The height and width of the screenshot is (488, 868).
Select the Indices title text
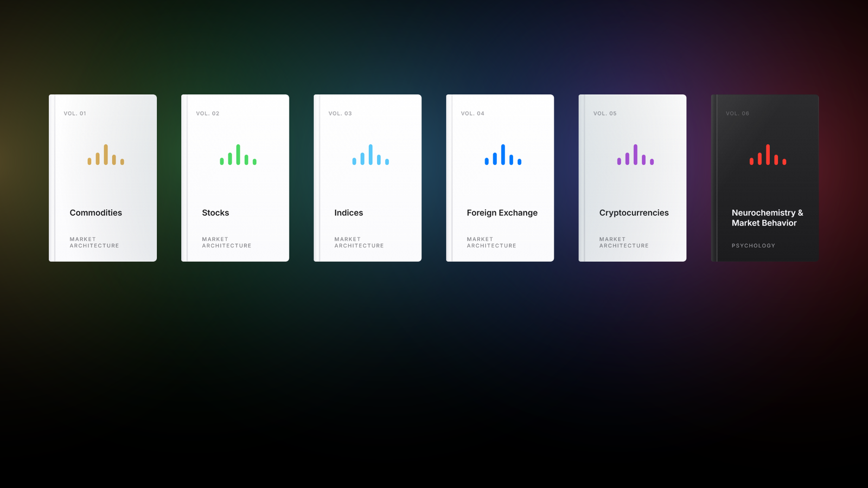pos(348,213)
